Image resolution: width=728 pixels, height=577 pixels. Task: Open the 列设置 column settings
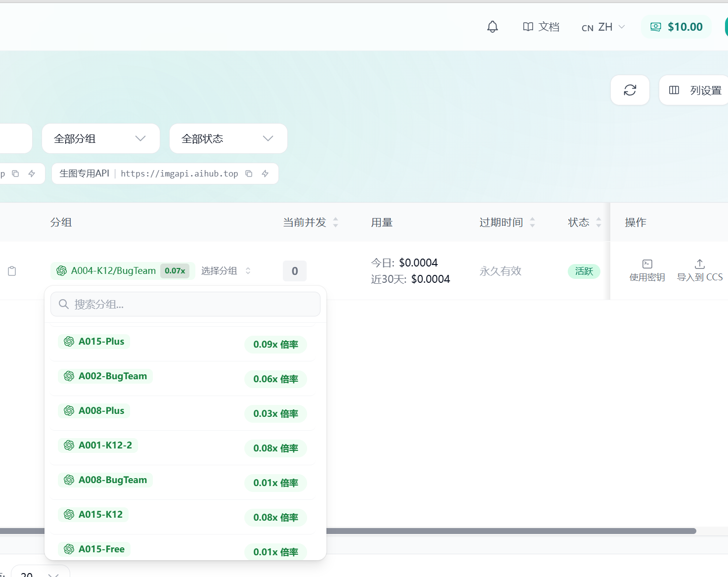694,90
